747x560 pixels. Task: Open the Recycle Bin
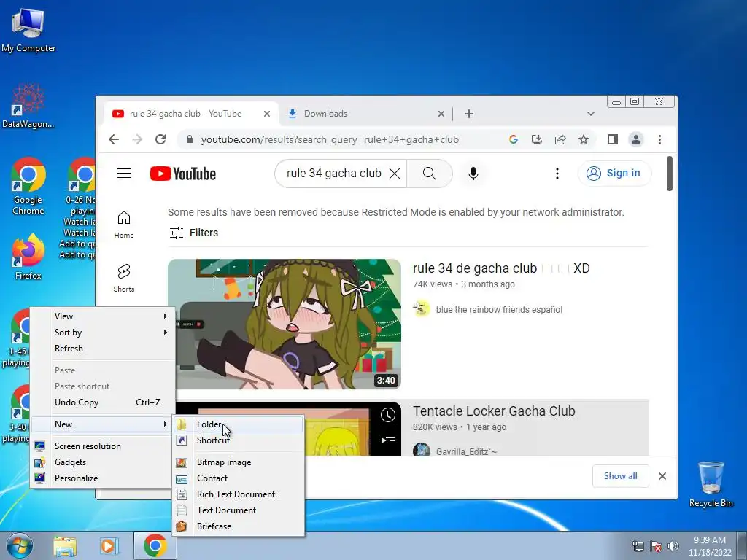click(x=711, y=484)
